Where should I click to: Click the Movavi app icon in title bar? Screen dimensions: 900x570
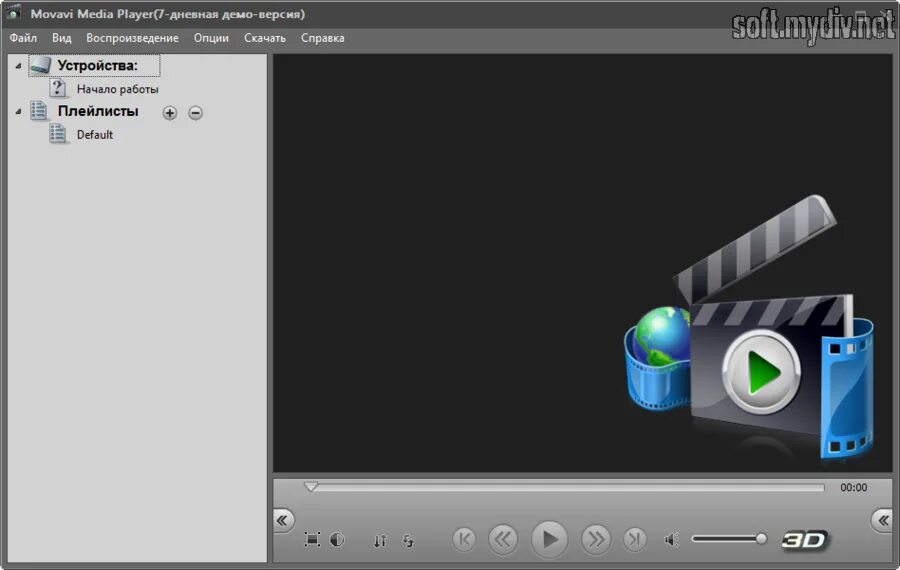pos(13,13)
